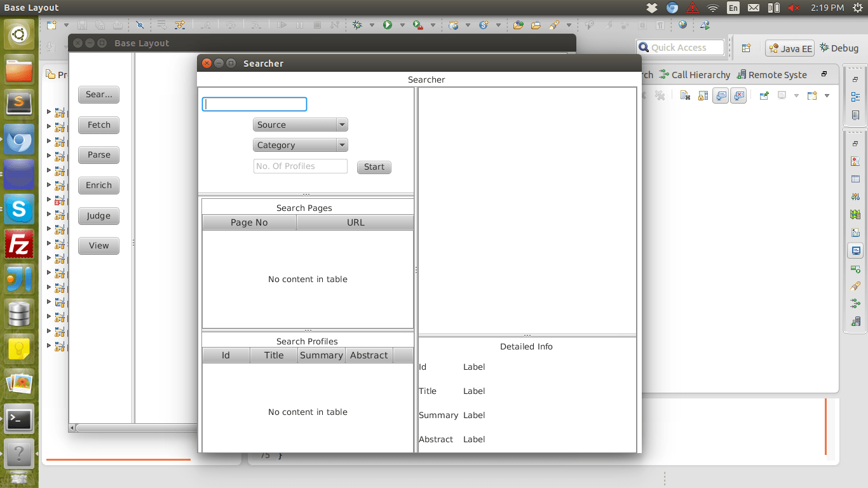The width and height of the screenshot is (868, 488).
Task: Click the Debug bug icon in the toolbar
Action: [x=356, y=25]
